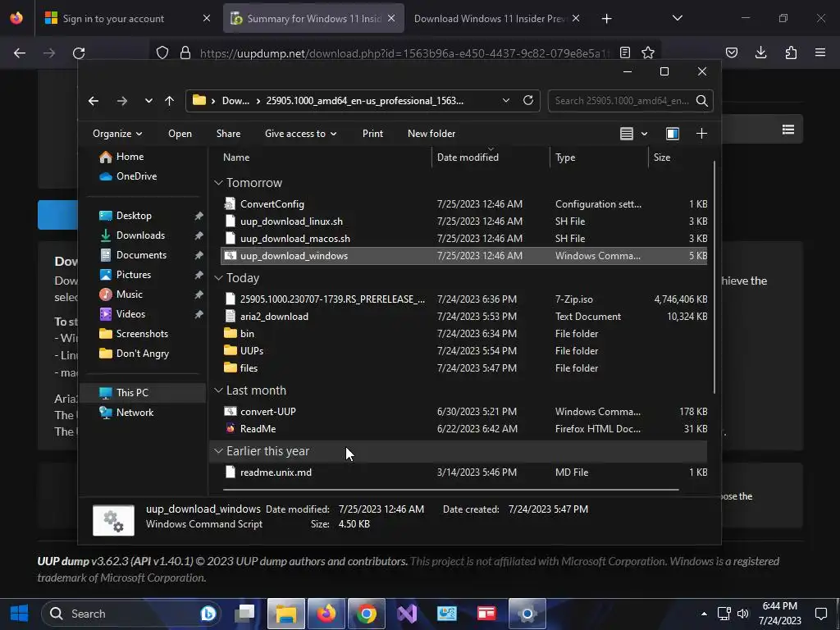Screen dimensions: 840x630
Task: Refresh the Explorer folder view
Action: [x=528, y=101]
